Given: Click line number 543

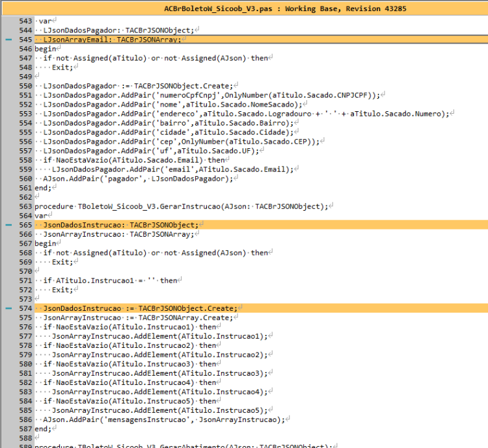Looking at the screenshot, I should pyautogui.click(x=25, y=21).
